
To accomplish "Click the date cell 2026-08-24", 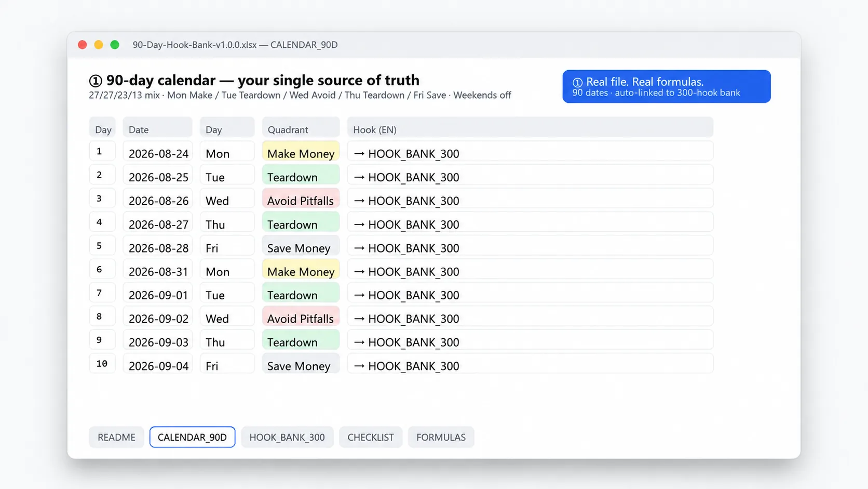I will coord(157,152).
